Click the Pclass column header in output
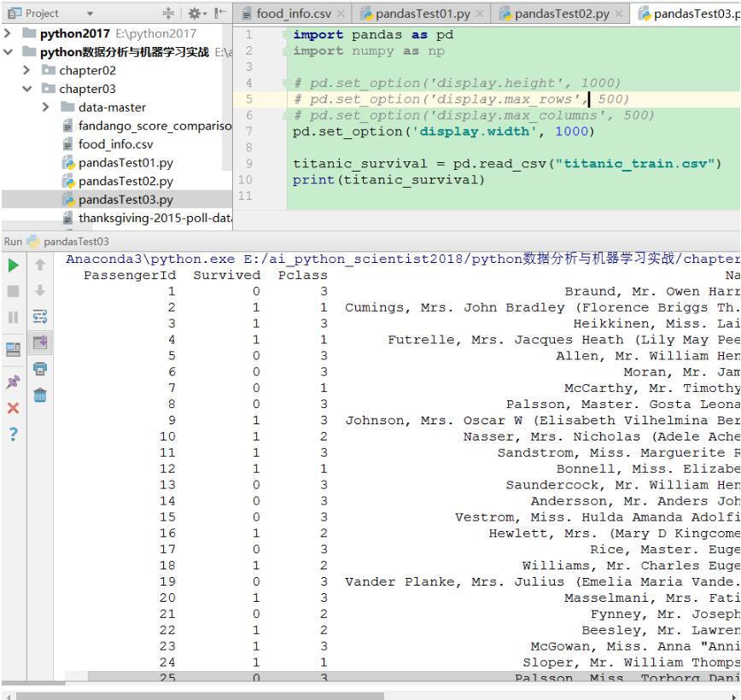This screenshot has height=700, width=741. (302, 275)
